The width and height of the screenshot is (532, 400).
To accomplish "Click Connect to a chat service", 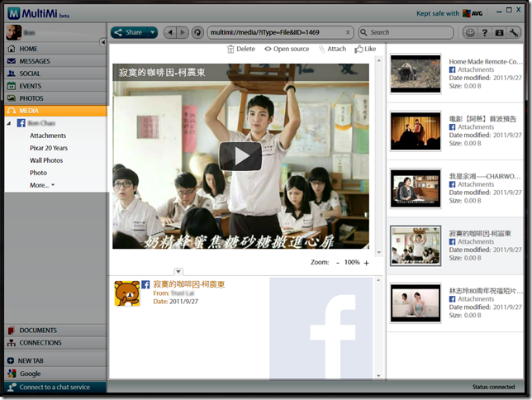I will 55,387.
